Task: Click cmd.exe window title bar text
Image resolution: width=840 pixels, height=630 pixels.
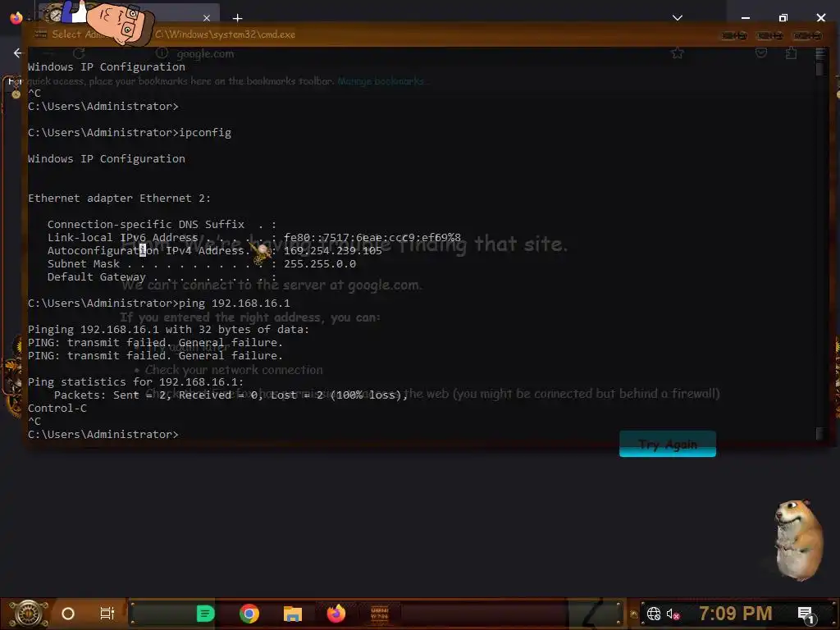Action: coord(225,34)
